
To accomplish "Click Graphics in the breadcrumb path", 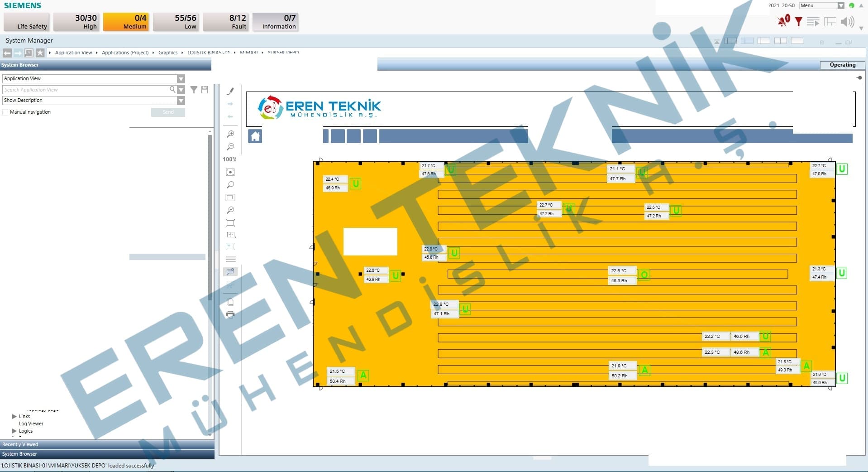I will click(168, 53).
